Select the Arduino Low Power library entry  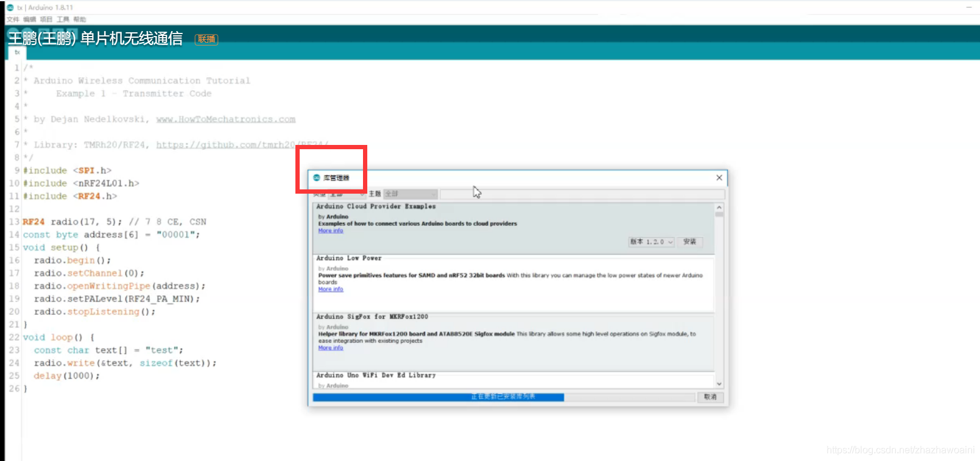click(x=513, y=284)
